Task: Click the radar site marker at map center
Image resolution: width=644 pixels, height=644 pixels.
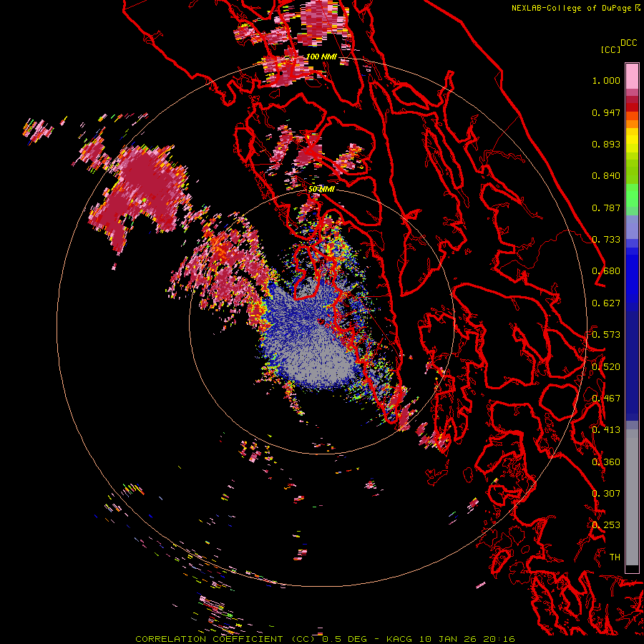Action: (321, 321)
